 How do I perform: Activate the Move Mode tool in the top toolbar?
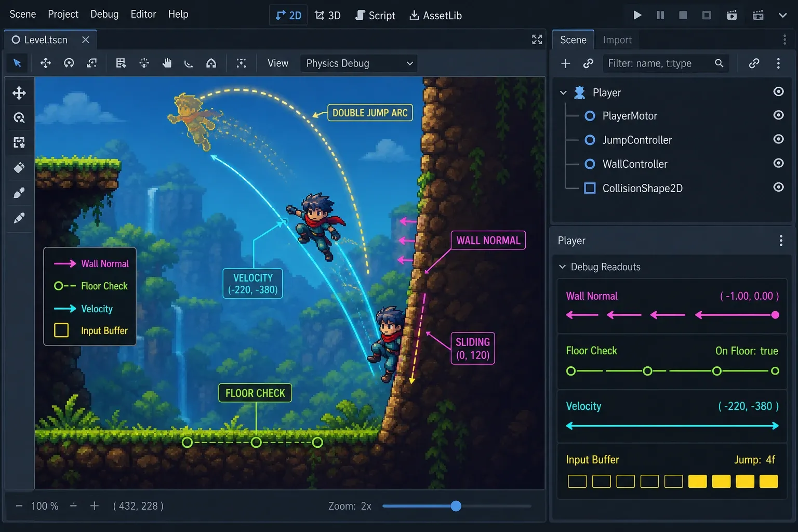tap(46, 63)
